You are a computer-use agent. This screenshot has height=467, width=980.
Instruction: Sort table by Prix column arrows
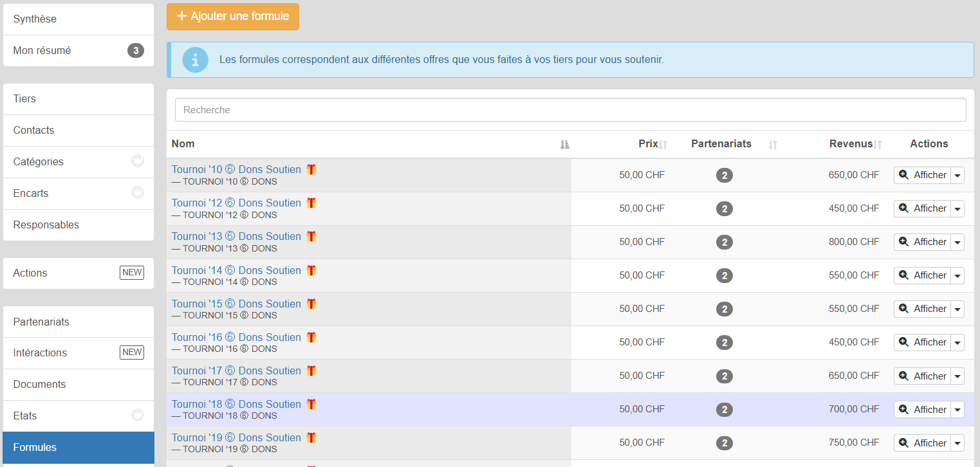pyautogui.click(x=663, y=145)
